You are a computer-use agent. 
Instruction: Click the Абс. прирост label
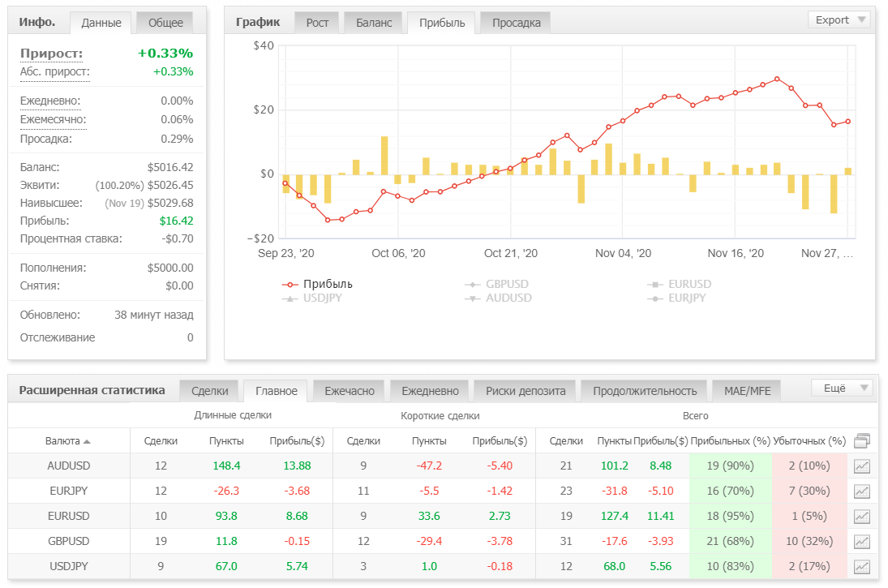(55, 72)
